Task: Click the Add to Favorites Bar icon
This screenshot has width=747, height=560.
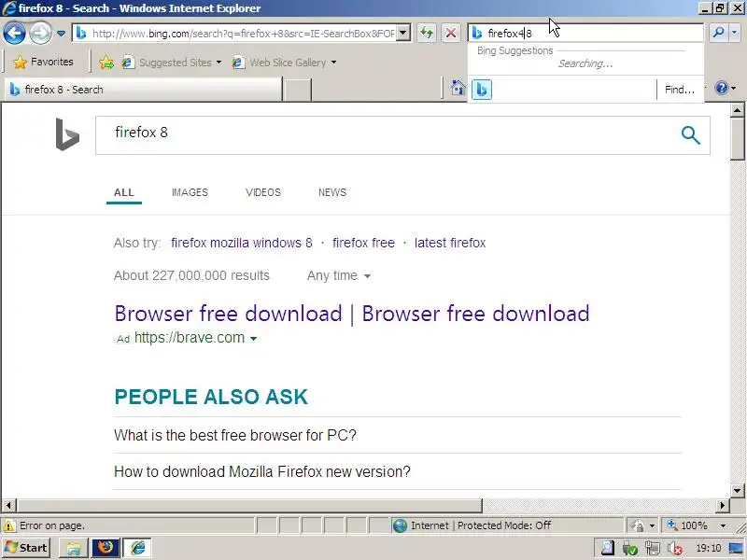Action: coord(106,62)
